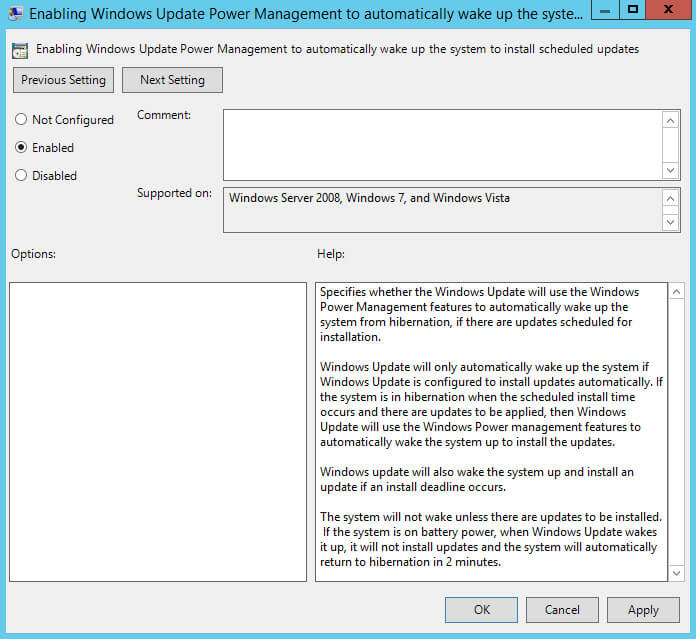Click Help paragraph starting 'Windows Update will only automatically'
Viewport: 696px width, 639px height.
(x=491, y=404)
